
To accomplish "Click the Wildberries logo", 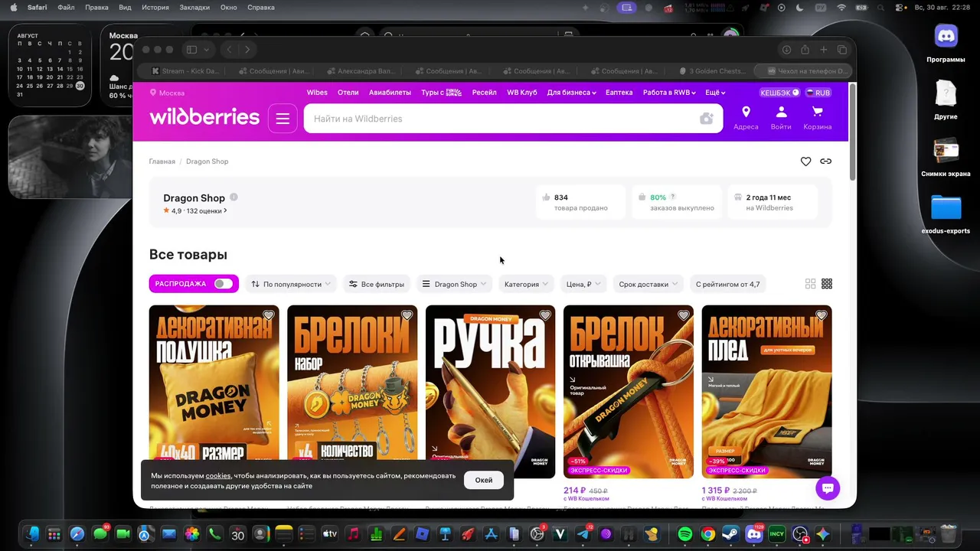I will coord(204,117).
